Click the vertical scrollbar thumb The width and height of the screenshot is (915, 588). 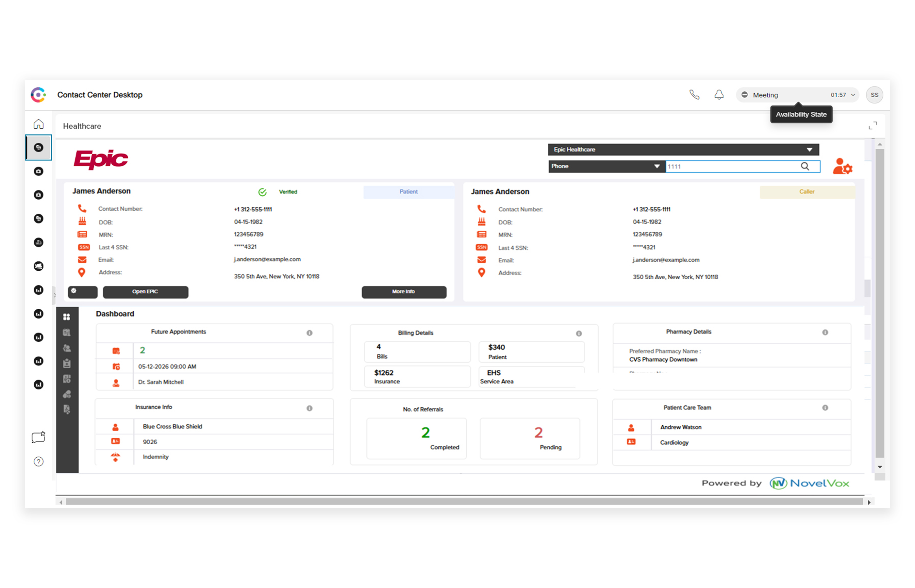880,303
